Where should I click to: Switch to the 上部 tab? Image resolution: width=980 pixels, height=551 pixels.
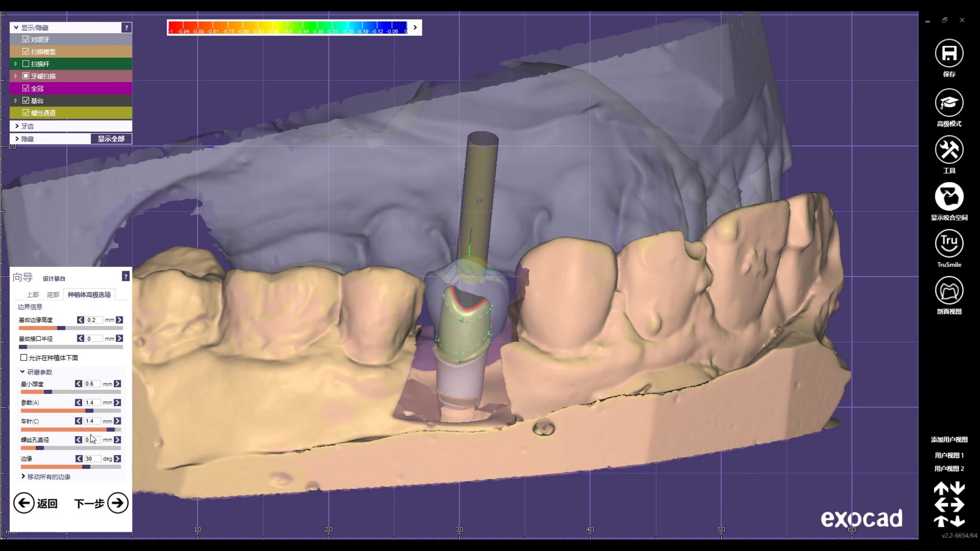pyautogui.click(x=33, y=295)
